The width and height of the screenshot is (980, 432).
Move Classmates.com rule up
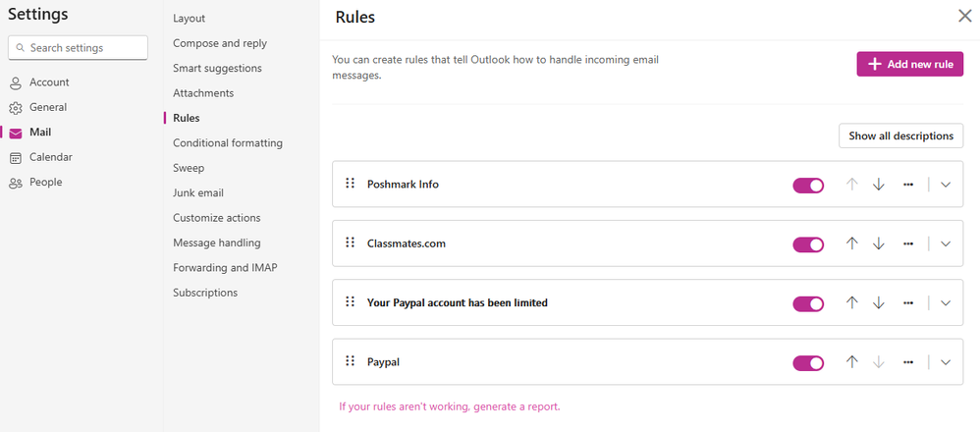point(851,243)
